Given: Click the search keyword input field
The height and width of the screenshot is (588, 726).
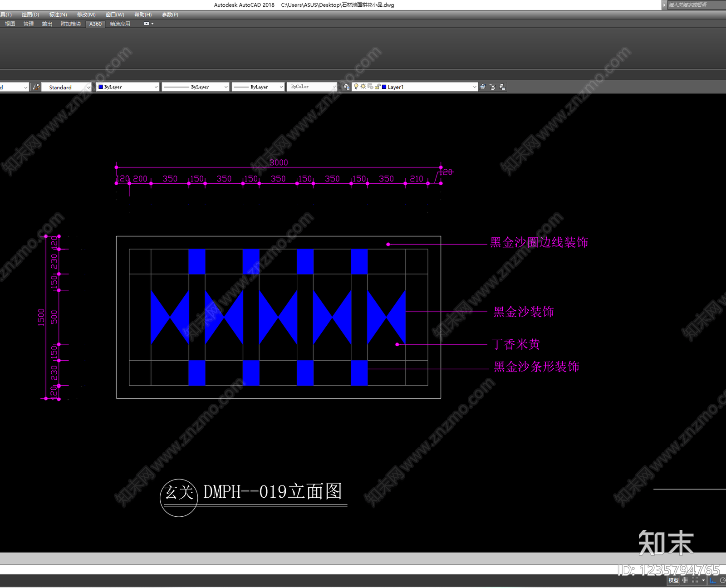Looking at the screenshot, I should point(697,5).
